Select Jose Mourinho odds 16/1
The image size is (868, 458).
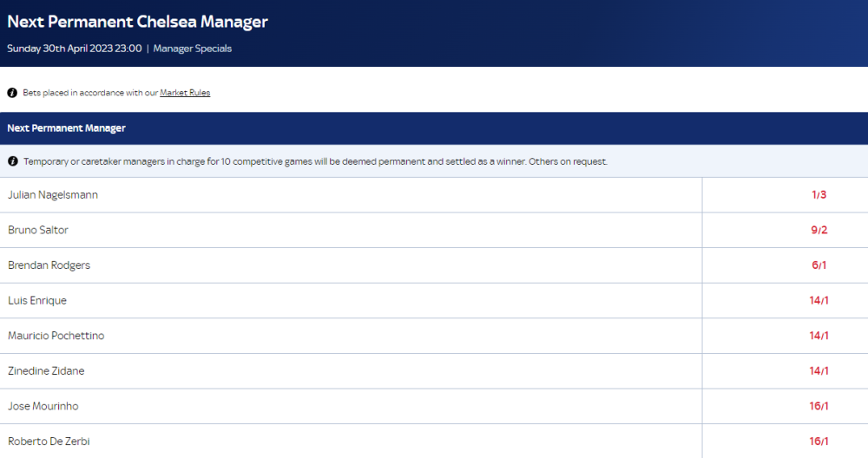coord(785,406)
